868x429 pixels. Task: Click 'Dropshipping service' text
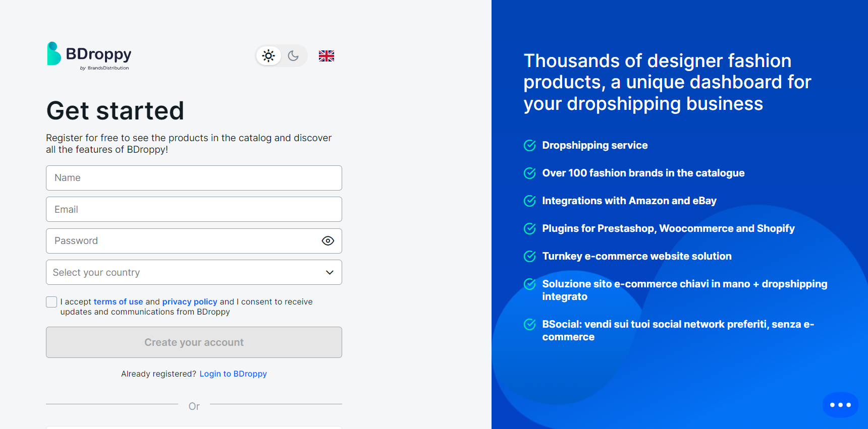[x=595, y=145]
